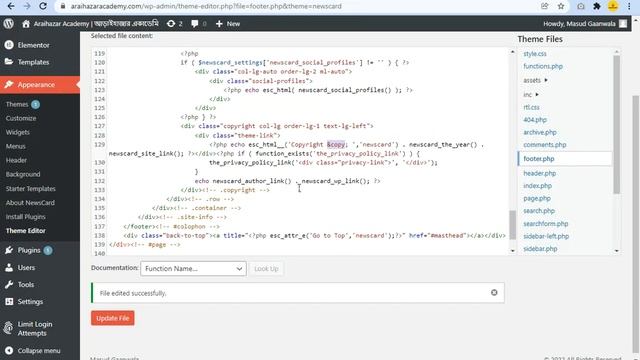Select Theme Editor submenu item
Image resolution: width=640 pixels, height=360 pixels.
(x=25, y=231)
